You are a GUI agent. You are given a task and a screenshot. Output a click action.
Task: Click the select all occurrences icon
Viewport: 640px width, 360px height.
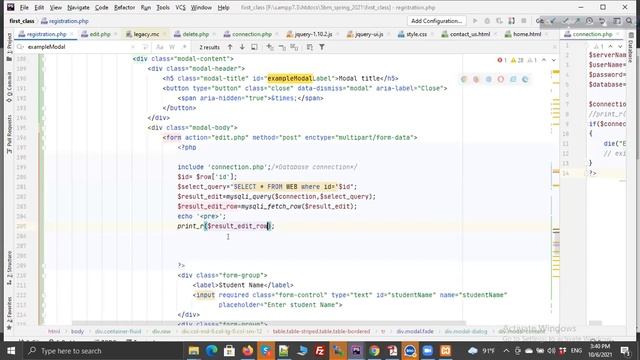294,47
